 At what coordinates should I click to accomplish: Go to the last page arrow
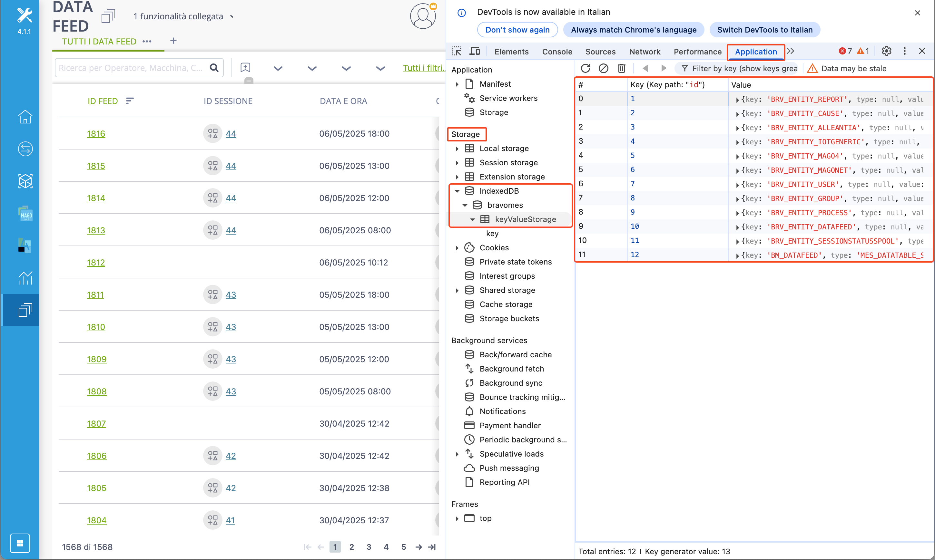click(x=432, y=547)
